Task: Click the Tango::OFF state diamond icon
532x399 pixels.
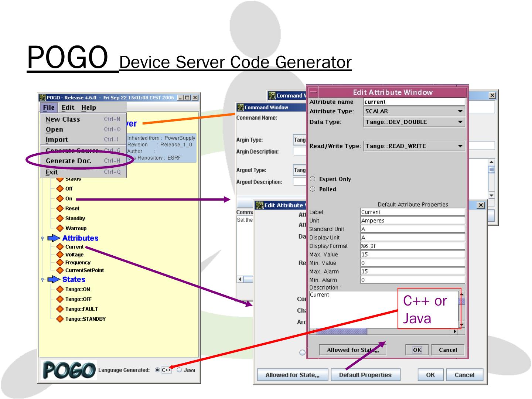Action: [x=60, y=299]
